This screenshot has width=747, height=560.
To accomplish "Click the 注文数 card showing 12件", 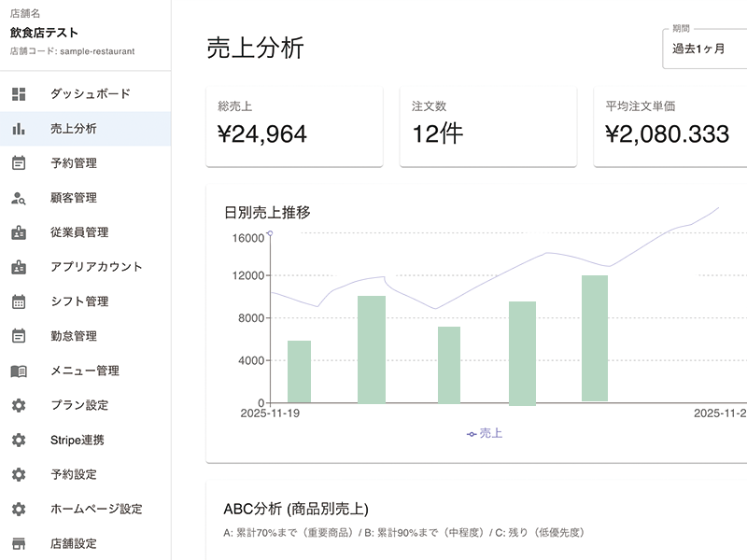I will 488,125.
